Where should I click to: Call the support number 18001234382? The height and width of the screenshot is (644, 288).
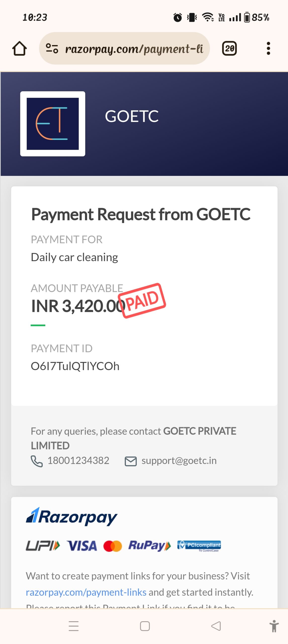78,461
